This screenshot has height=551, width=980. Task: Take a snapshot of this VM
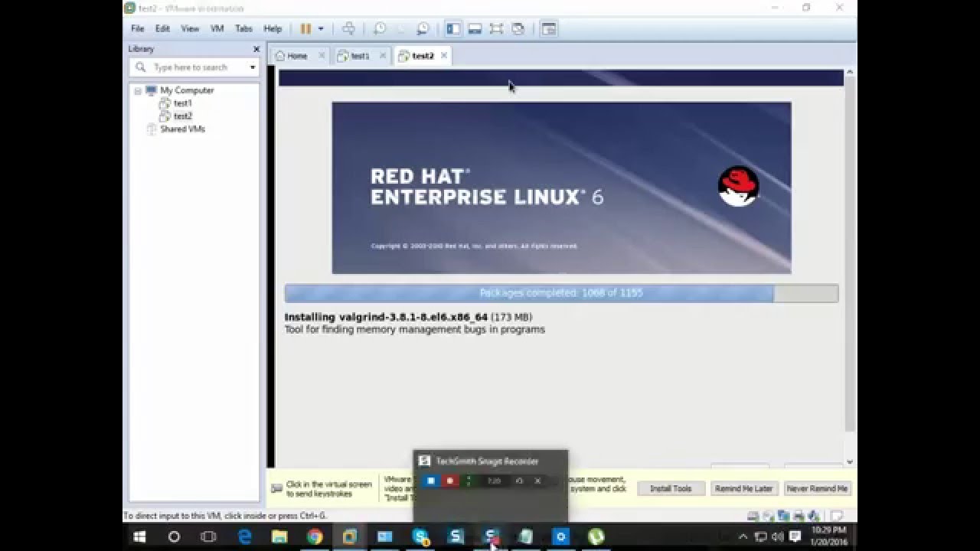pos(380,29)
